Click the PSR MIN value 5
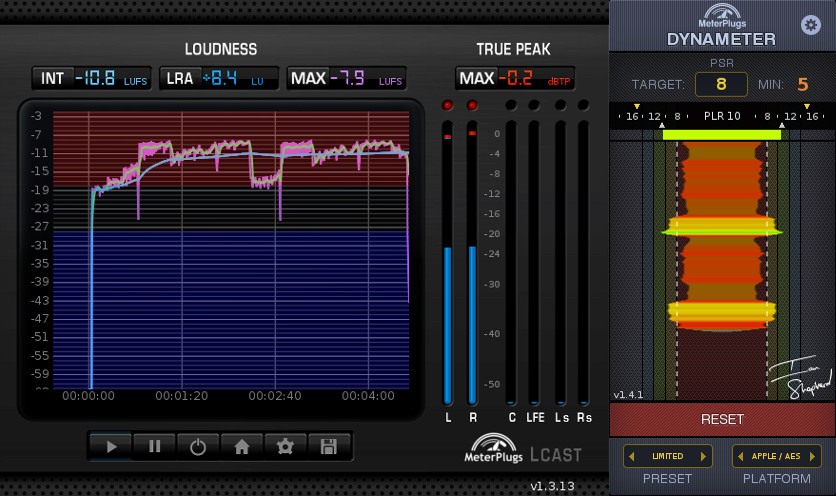Screen dimensions: 836x496 803,84
